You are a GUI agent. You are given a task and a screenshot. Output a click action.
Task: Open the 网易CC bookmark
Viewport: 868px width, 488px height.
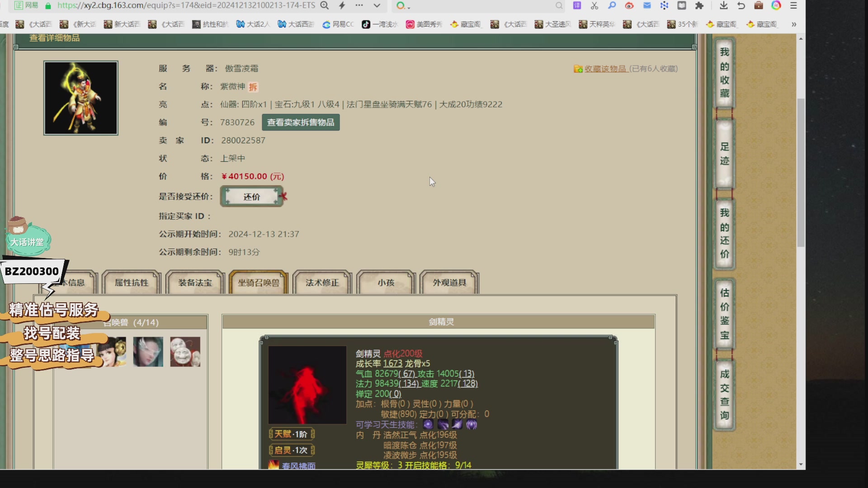338,24
